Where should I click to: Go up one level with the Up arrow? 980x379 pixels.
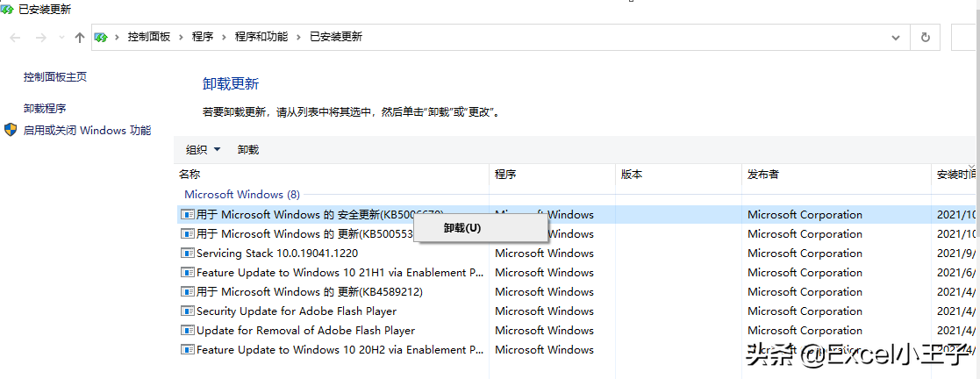[79, 38]
